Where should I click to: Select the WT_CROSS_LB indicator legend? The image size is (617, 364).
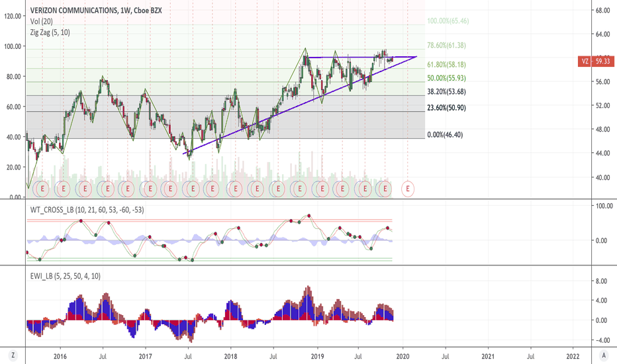(87, 210)
